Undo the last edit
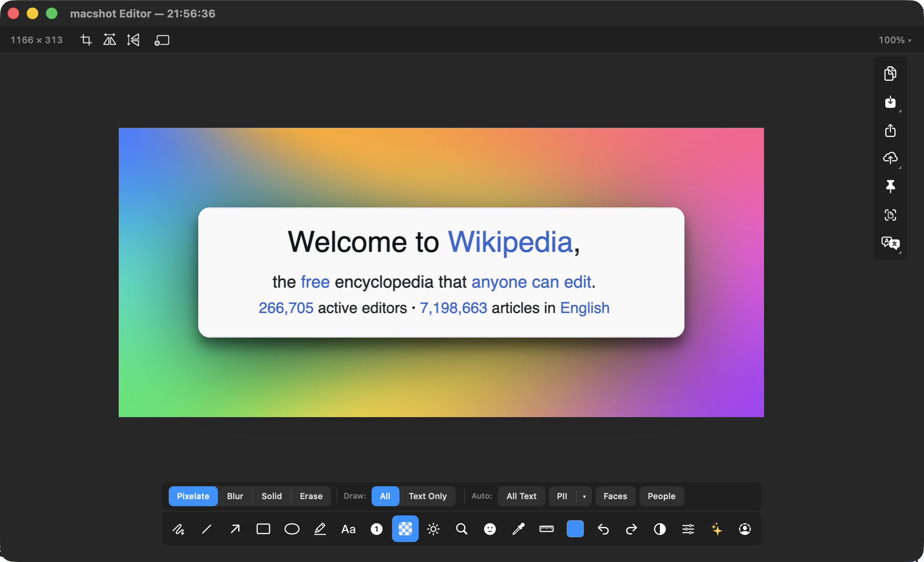924x562 pixels. click(x=603, y=529)
